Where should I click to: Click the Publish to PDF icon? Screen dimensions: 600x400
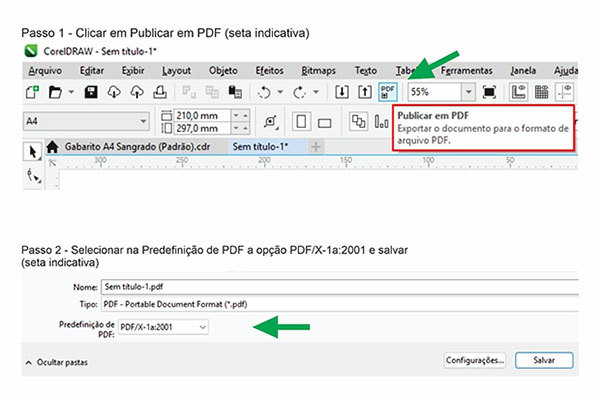pos(388,92)
